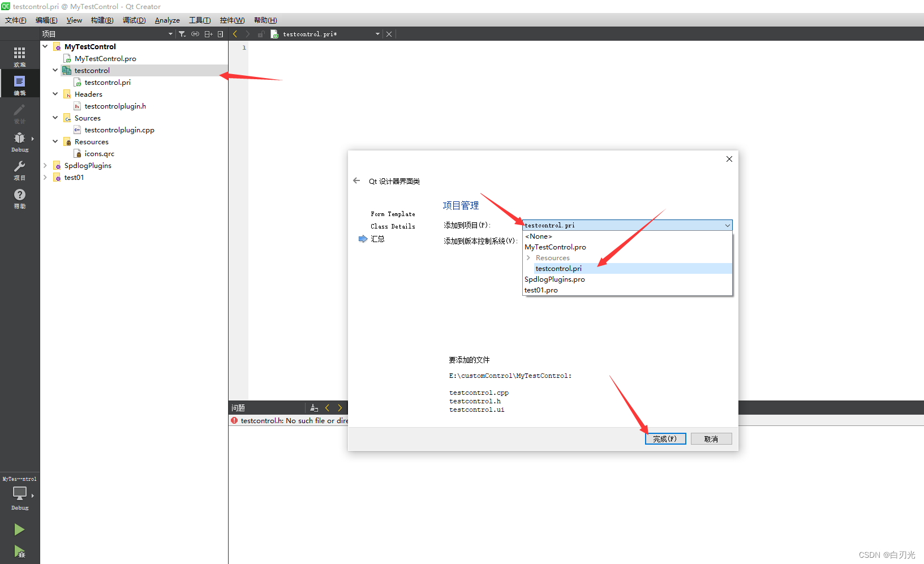924x564 pixels.
Task: Collapse the Sources folder
Action: coord(55,118)
